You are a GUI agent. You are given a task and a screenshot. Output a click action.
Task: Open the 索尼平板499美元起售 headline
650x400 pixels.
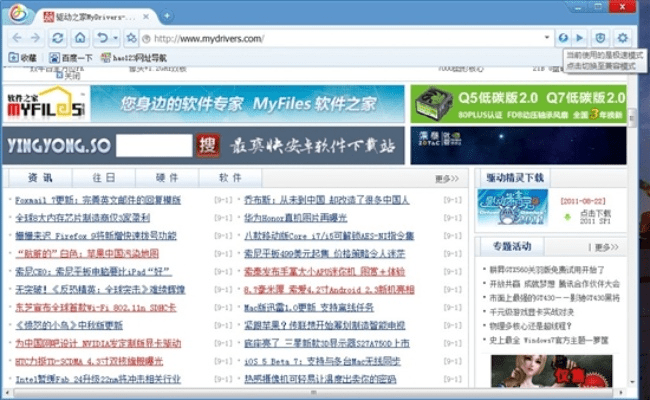pyautogui.click(x=325, y=254)
